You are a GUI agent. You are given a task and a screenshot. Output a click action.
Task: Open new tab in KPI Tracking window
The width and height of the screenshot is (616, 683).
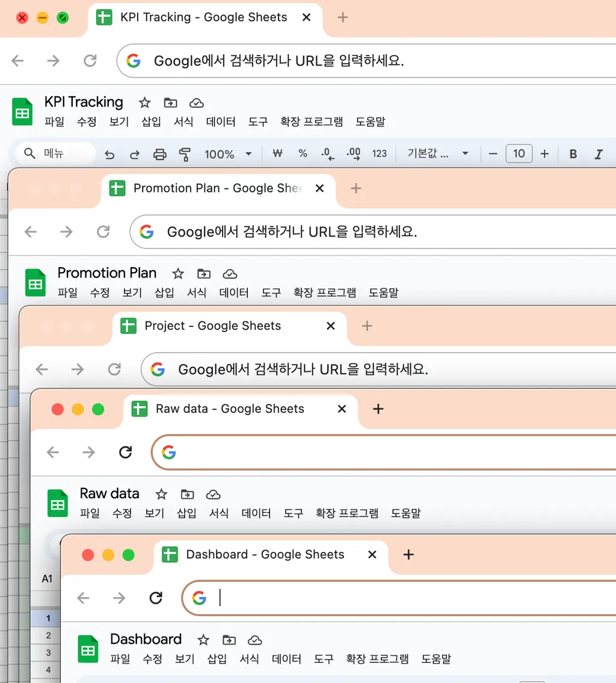[x=343, y=17]
